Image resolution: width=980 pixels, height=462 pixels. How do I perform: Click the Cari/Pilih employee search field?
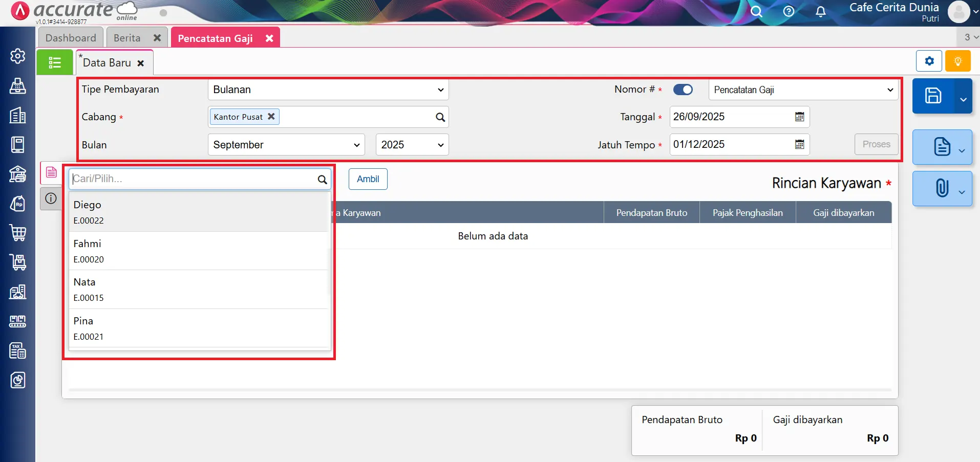pos(194,179)
